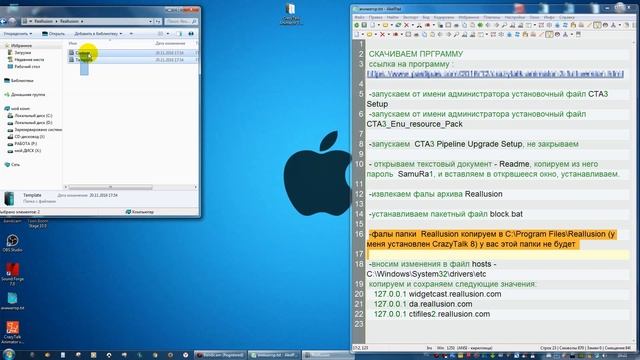Open the Настройки menu in AkelPad
640x360 pixels.
click(515, 18)
